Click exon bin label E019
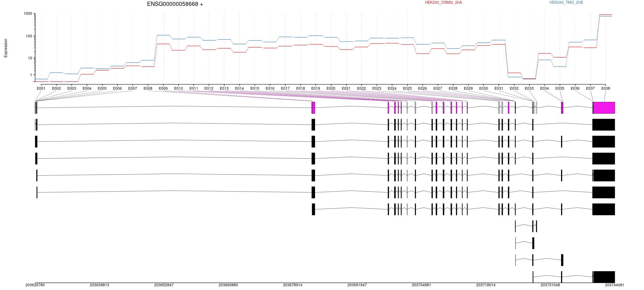Screen dimensions: 644x290 pyautogui.click(x=316, y=88)
